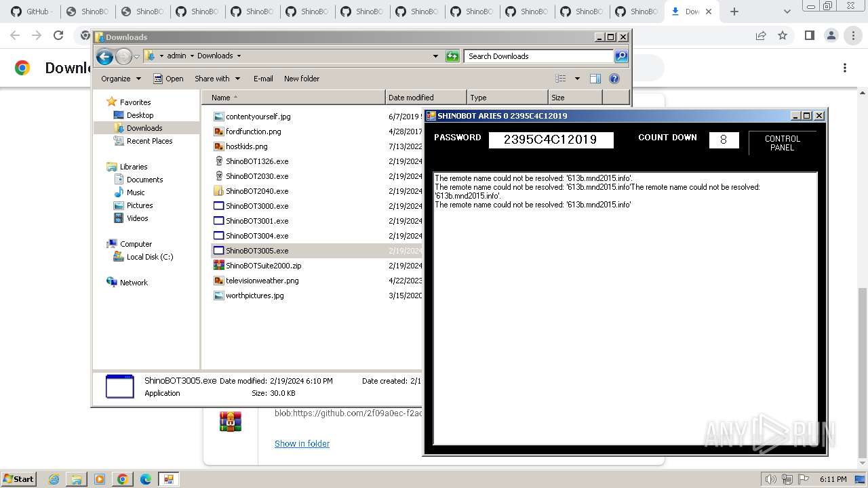Open Microsoft Edge from the taskbar
The image size is (868, 488).
coord(145,479)
